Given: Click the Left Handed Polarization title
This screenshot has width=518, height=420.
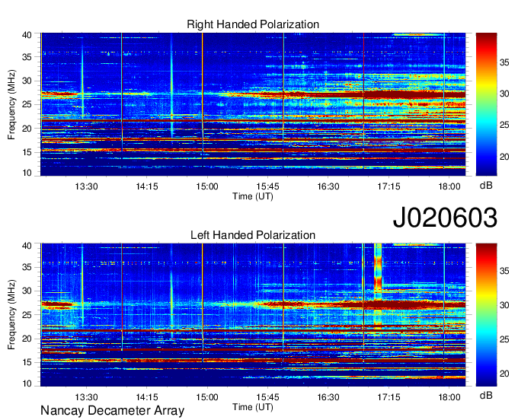Looking at the screenshot, I should click(253, 235).
